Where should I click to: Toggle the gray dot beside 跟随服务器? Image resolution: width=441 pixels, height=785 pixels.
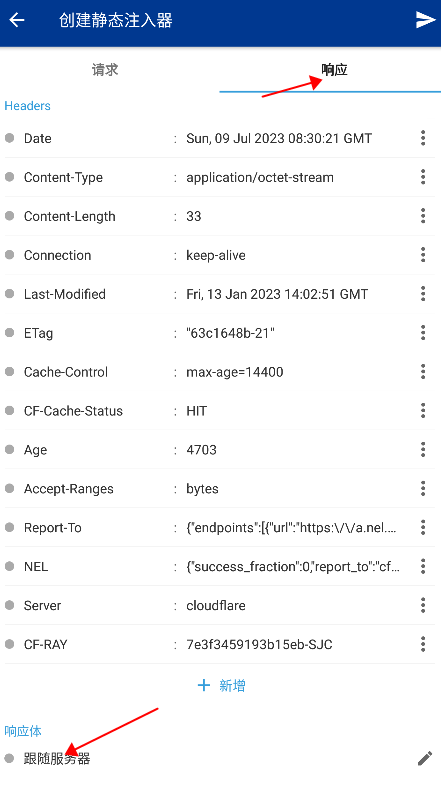tap(10, 758)
